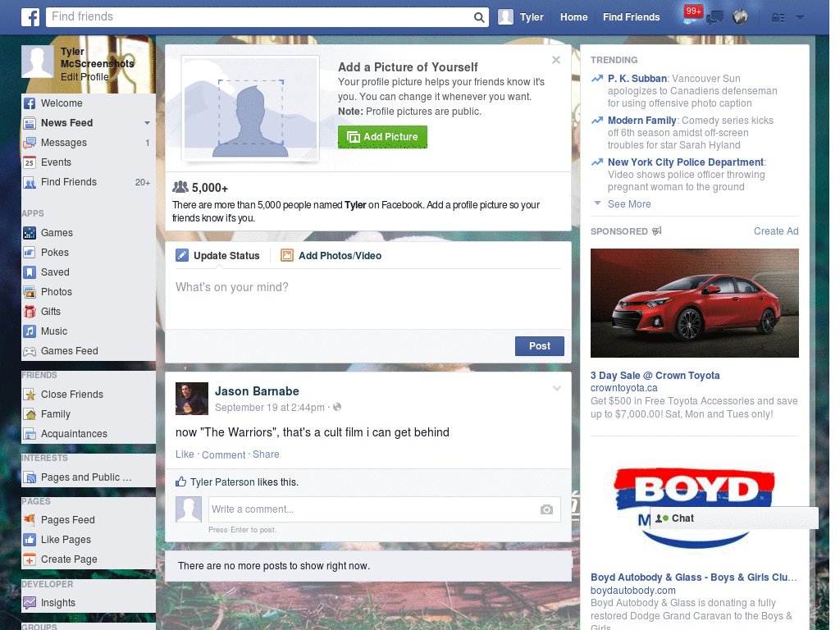This screenshot has height=630, width=840.
Task: Open P. K. Subban trending topic
Action: click(x=637, y=79)
